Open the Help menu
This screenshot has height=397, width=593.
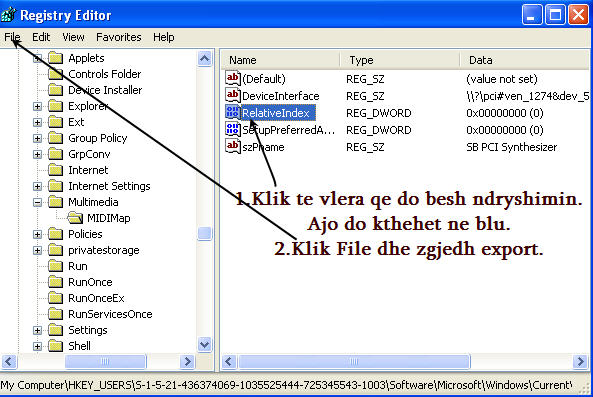point(164,37)
